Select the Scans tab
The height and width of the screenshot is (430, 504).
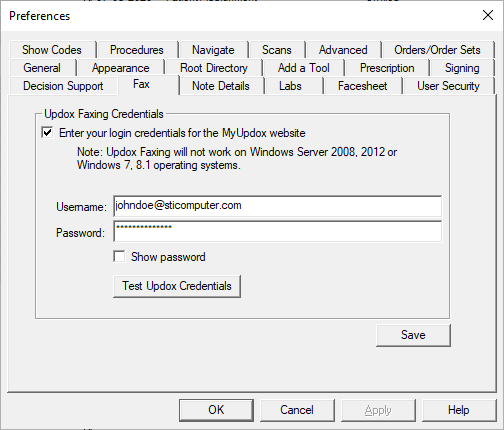pos(277,50)
